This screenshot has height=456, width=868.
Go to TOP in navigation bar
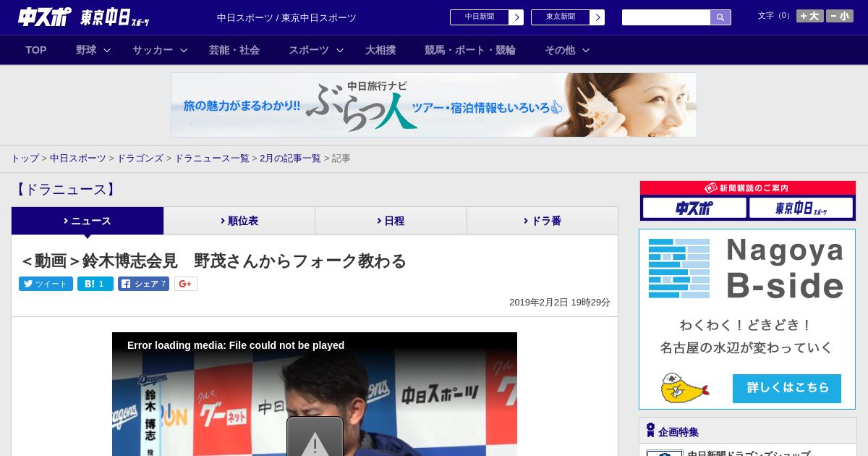pos(36,50)
